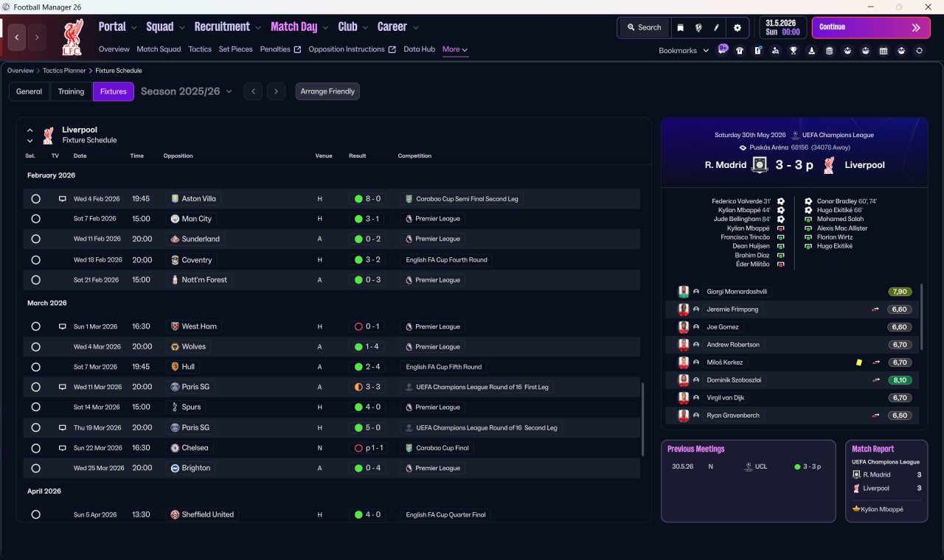Open the Recruitment menu
Screen dimensions: 944x560
point(227,27)
